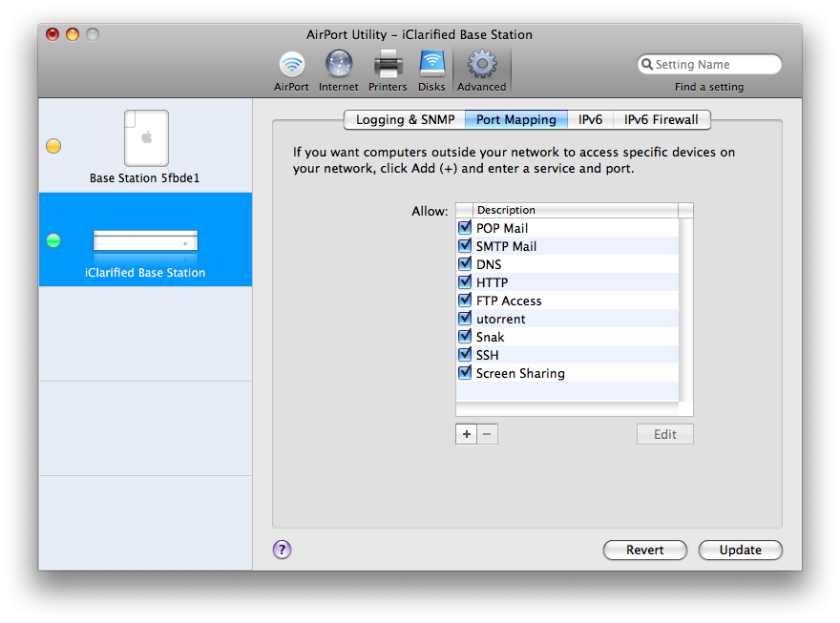The height and width of the screenshot is (623, 840).
Task: Click yellow status light of Base Station 5fbde1
Action: click(x=53, y=146)
